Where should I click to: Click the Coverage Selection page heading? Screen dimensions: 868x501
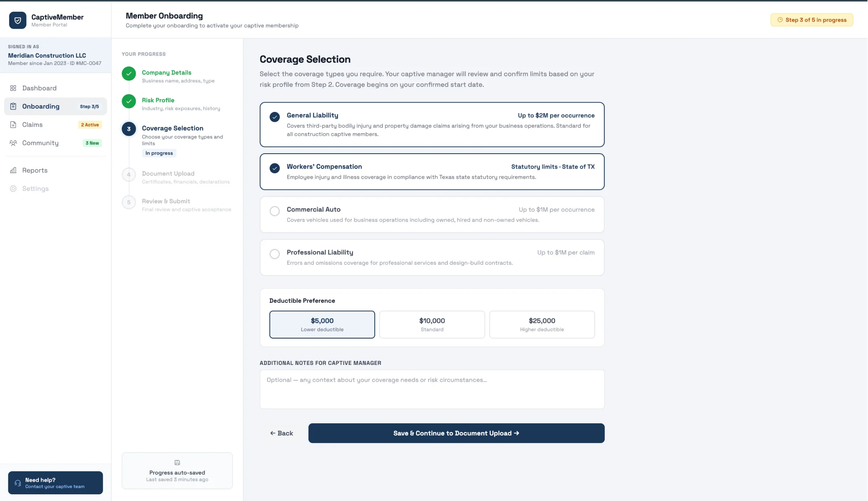[305, 59]
